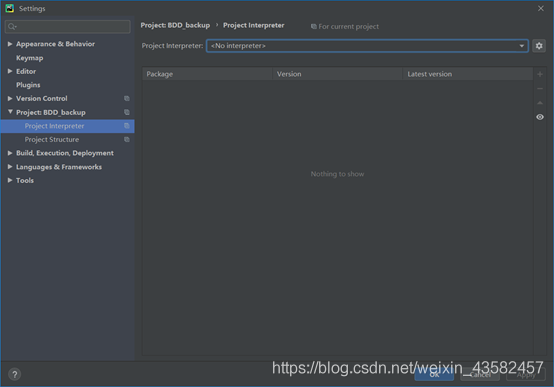The height and width of the screenshot is (387, 554).
Task: Click the copy icon beside Project Interpreter
Action: click(x=126, y=126)
